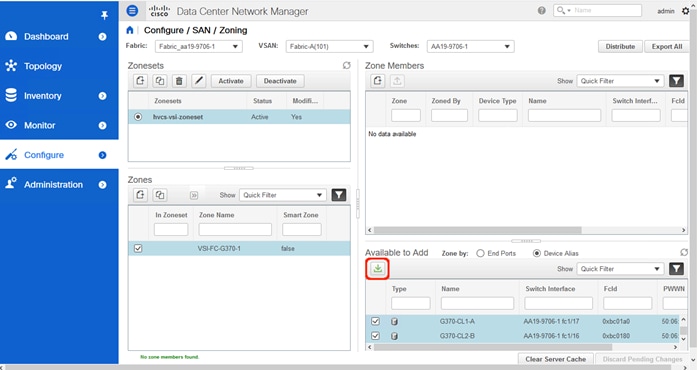Toggle the G370-CL2-B row checkbox
The height and width of the screenshot is (370, 697).
375,336
